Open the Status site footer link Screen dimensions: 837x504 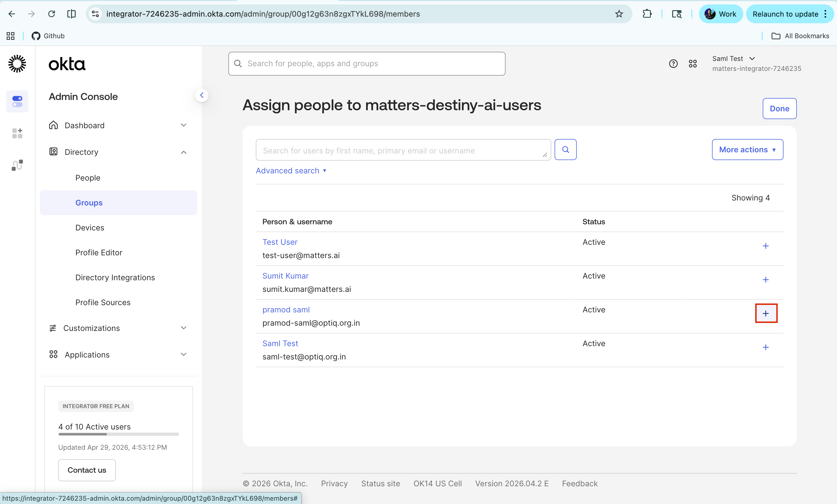[381, 483]
